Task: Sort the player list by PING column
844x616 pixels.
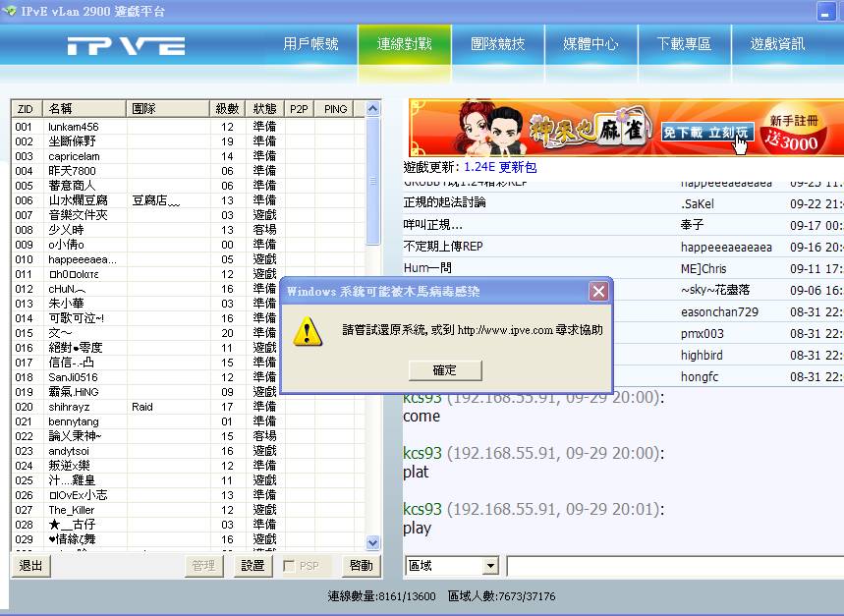Action: (335, 109)
